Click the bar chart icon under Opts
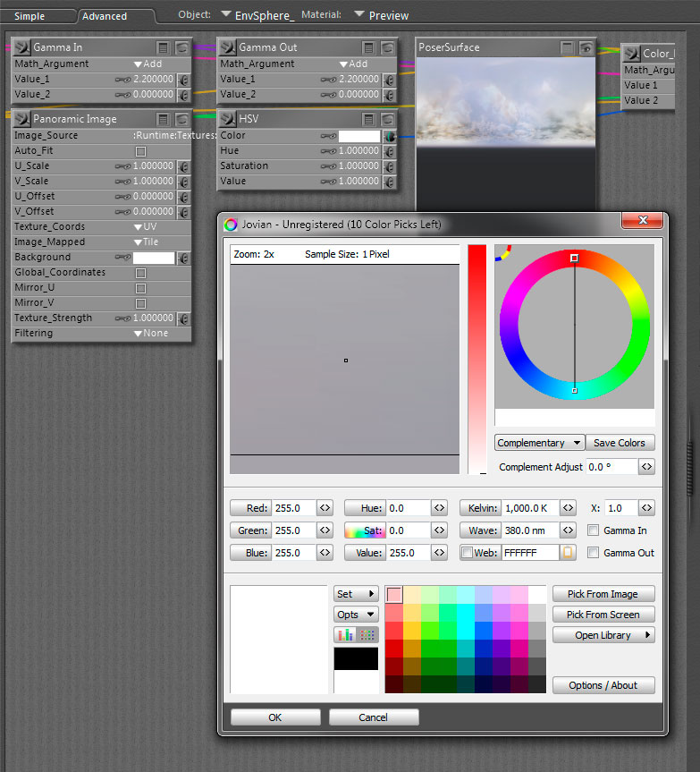 tap(345, 634)
